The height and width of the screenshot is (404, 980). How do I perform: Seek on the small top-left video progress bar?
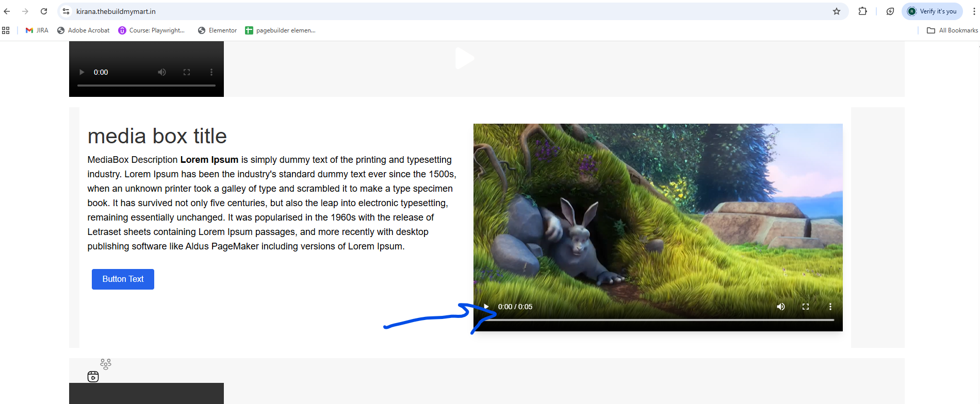[x=146, y=85]
